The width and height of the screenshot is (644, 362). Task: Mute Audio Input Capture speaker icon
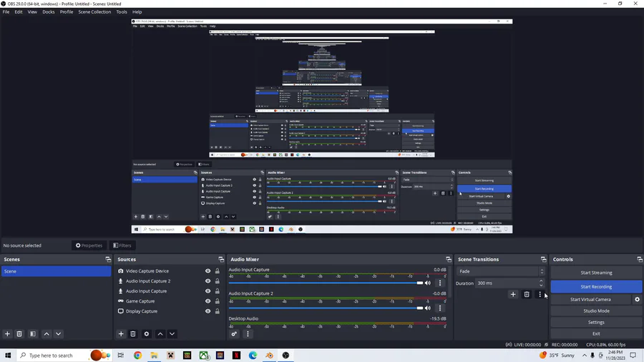pos(428,283)
